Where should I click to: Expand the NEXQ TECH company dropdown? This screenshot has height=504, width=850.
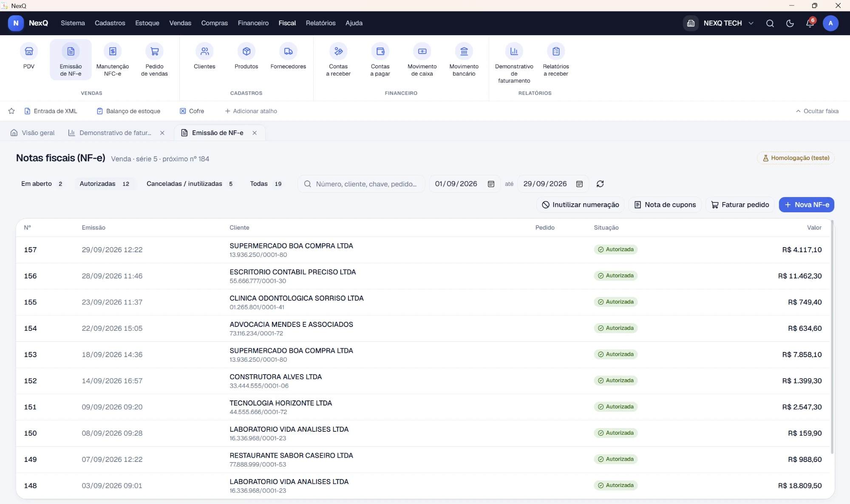719,23
